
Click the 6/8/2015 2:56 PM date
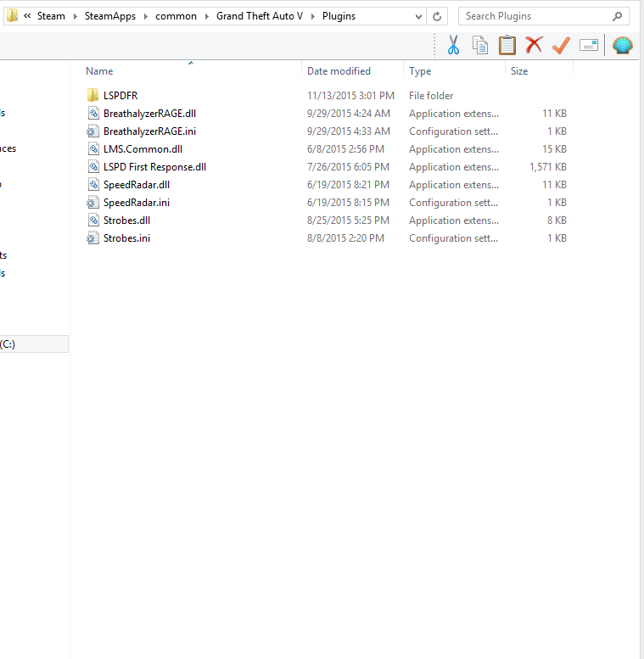(345, 148)
